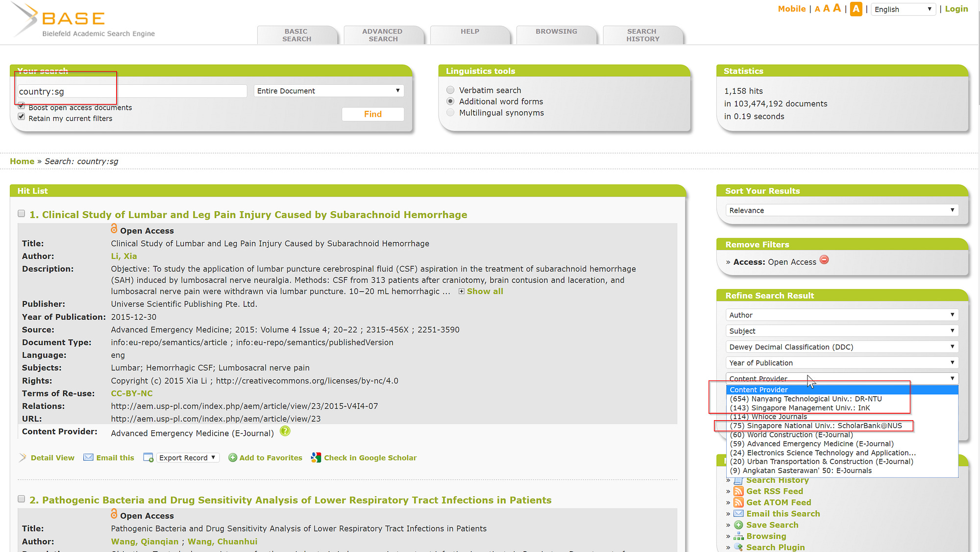Click the country:sg search input field
Viewport: 980px width, 552px height.
pos(131,91)
